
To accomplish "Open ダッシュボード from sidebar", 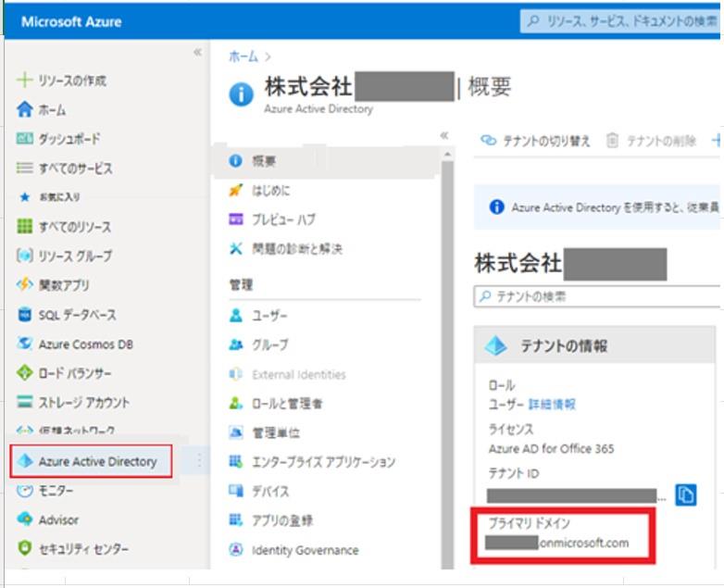I will pyautogui.click(x=58, y=139).
